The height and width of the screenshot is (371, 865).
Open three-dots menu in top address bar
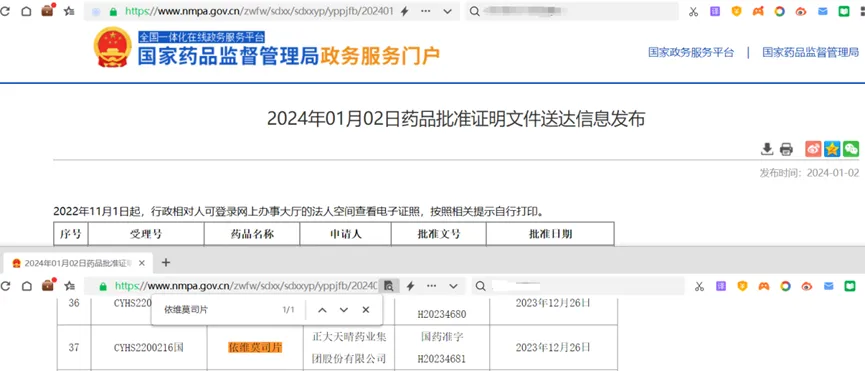tap(425, 12)
